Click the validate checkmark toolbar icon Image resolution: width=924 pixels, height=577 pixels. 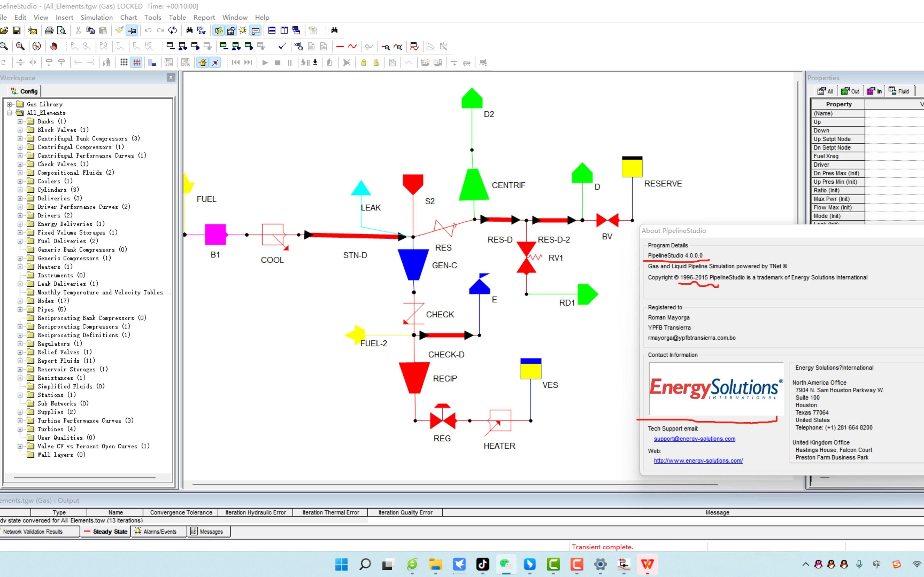click(282, 46)
